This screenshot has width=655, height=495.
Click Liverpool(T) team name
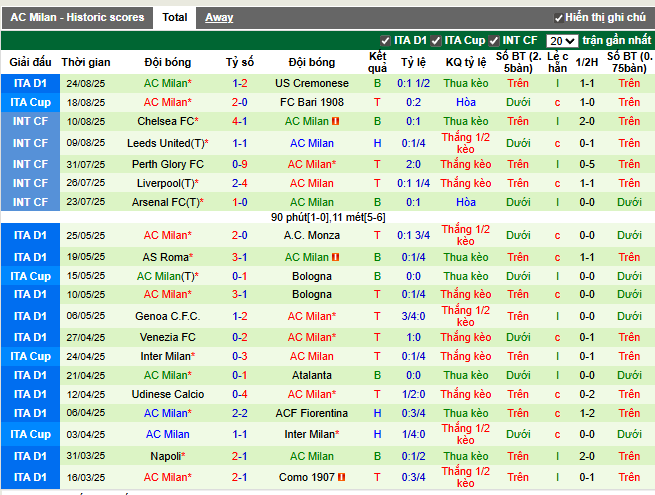[x=165, y=183]
